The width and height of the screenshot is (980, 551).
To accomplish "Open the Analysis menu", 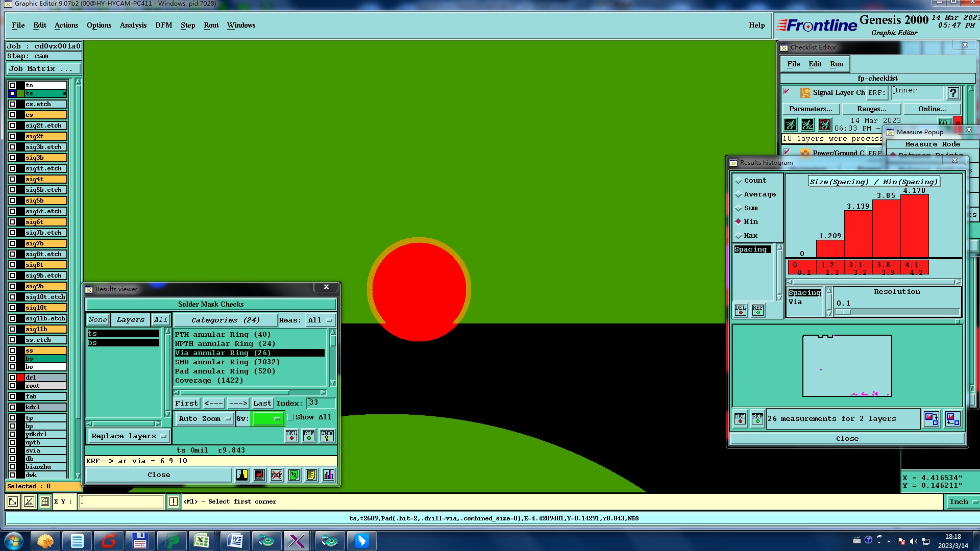I will click(x=133, y=26).
